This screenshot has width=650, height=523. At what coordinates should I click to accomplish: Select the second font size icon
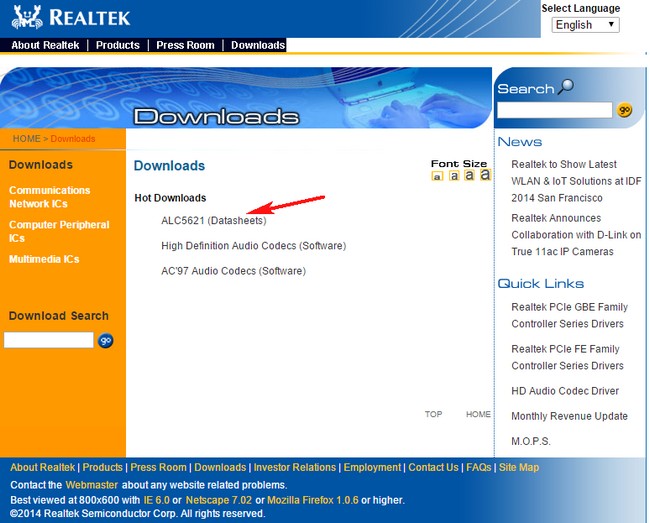pos(453,176)
